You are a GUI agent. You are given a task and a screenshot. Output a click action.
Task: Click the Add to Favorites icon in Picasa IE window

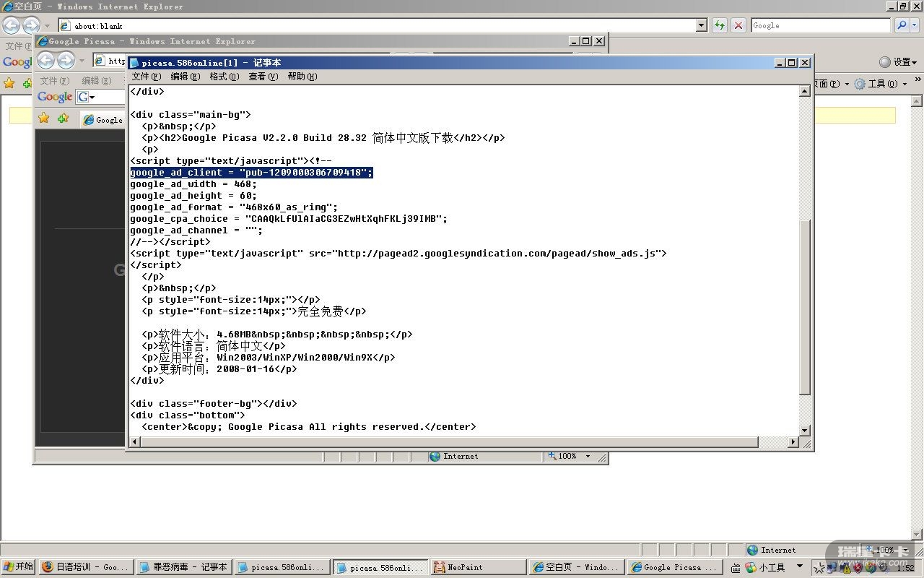pos(63,118)
